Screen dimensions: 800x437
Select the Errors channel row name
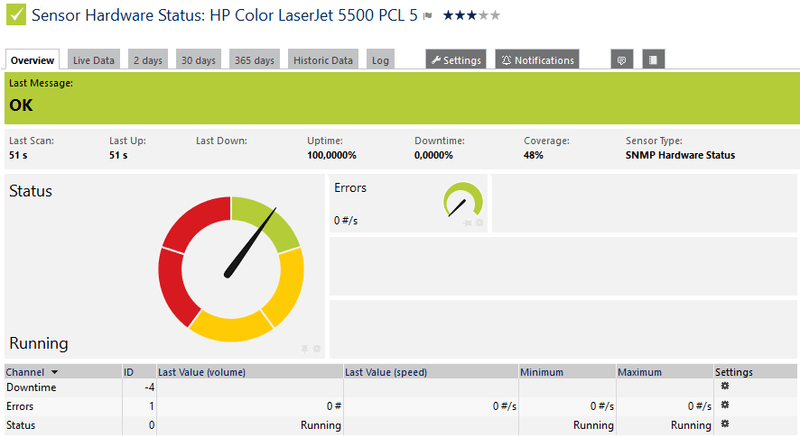click(x=20, y=406)
